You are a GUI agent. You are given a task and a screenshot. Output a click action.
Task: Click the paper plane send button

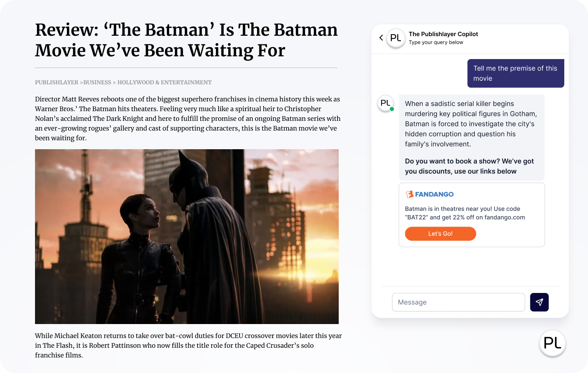tap(539, 302)
